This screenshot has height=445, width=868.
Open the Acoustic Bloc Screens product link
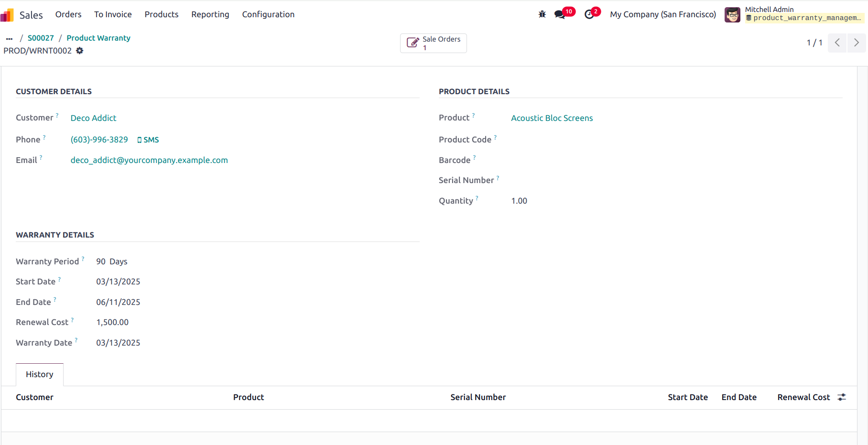click(552, 118)
